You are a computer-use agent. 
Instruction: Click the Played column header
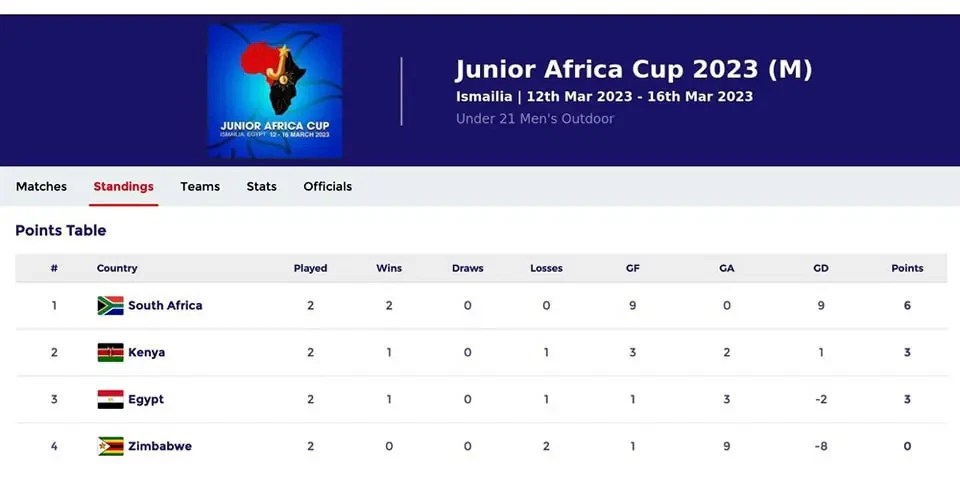(310, 269)
